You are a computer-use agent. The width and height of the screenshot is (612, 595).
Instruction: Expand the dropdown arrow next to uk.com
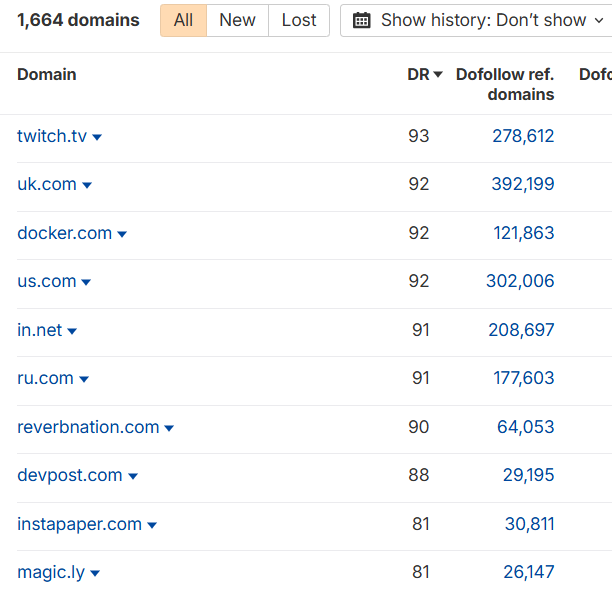point(87,185)
